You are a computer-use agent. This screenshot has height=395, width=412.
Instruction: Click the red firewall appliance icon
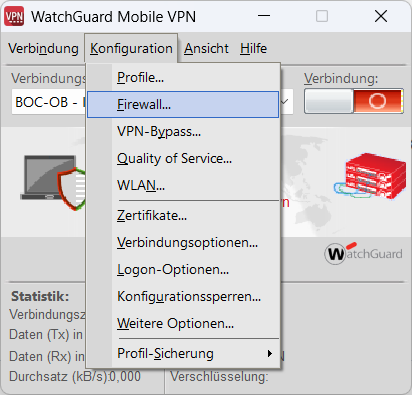pos(370,176)
